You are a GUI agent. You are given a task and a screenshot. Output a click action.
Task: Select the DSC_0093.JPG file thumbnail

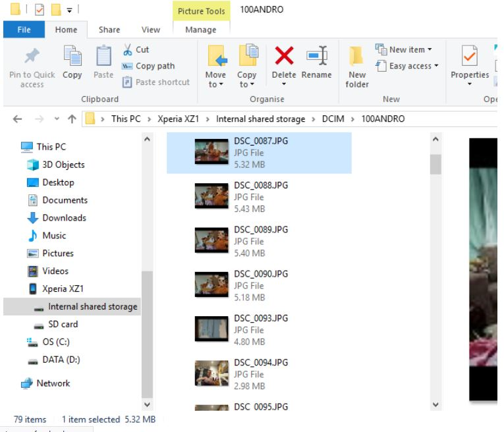[x=211, y=329]
